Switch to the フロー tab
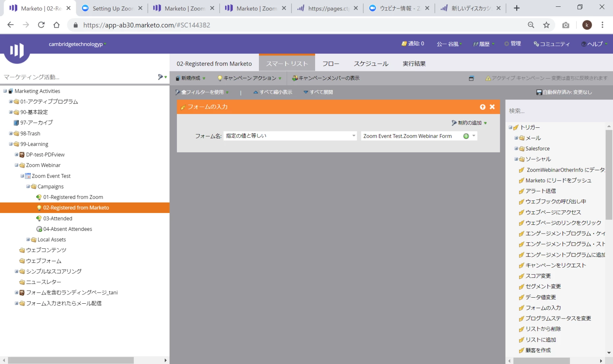This screenshot has height=364, width=613. coord(331,64)
